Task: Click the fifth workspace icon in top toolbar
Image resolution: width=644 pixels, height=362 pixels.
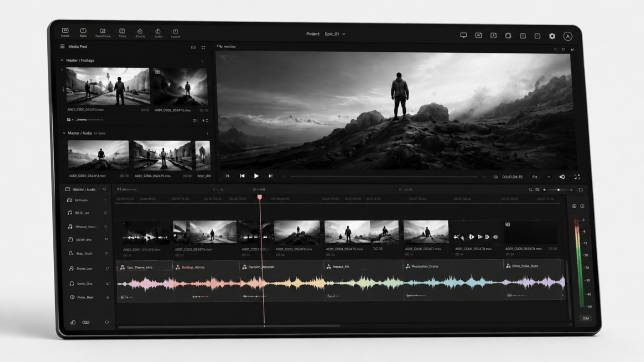Action: (140, 33)
